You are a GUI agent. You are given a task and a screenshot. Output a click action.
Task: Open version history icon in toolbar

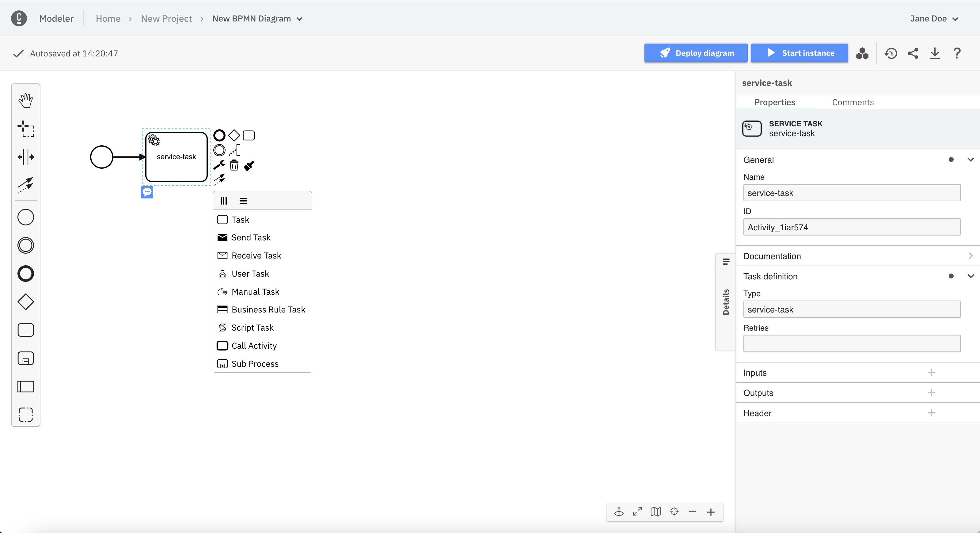point(891,53)
